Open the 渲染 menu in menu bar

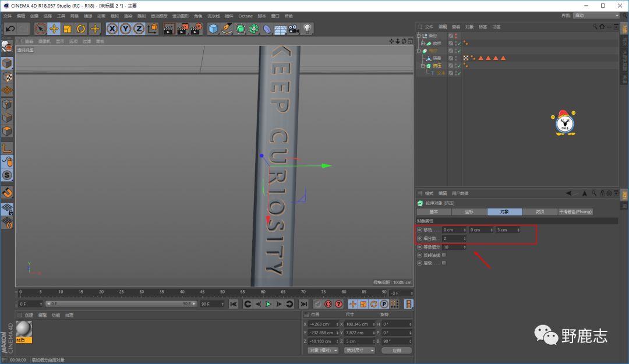128,16
